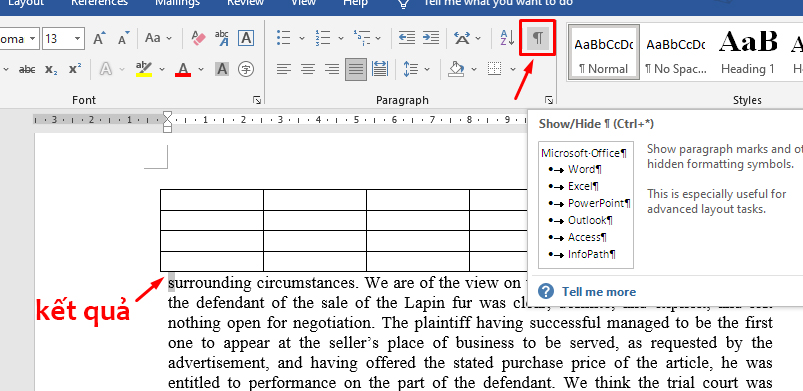Viewport: 803px width, 391px height.
Task: Expand the Numbering library dropdown
Action: (x=341, y=38)
